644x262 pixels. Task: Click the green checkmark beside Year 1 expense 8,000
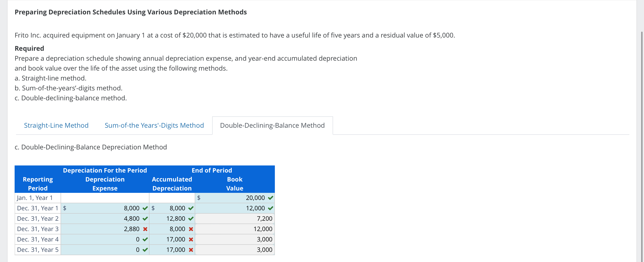pyautogui.click(x=145, y=208)
